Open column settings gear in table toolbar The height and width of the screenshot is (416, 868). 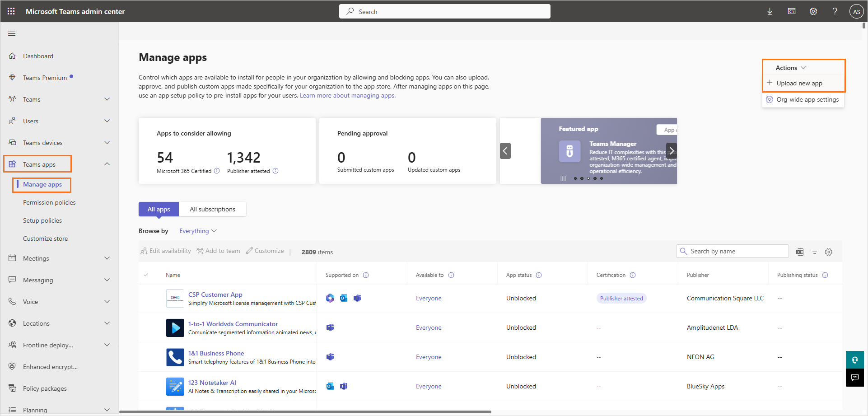(829, 252)
